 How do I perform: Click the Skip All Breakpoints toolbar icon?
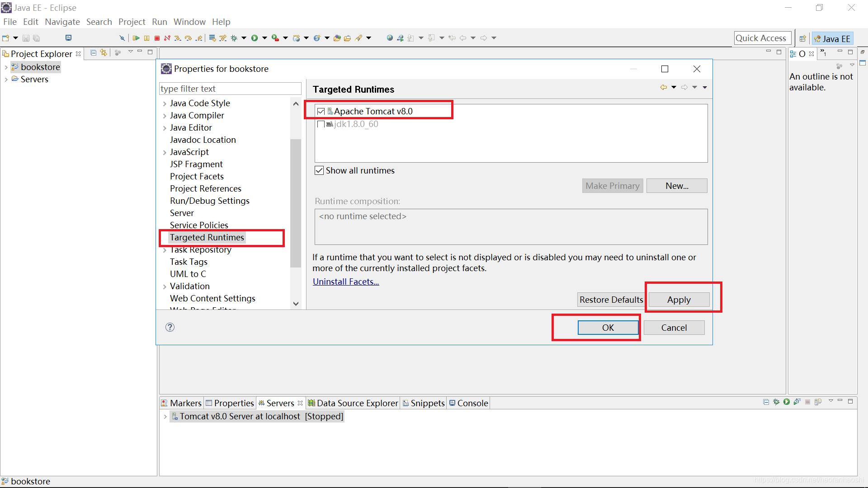click(122, 38)
